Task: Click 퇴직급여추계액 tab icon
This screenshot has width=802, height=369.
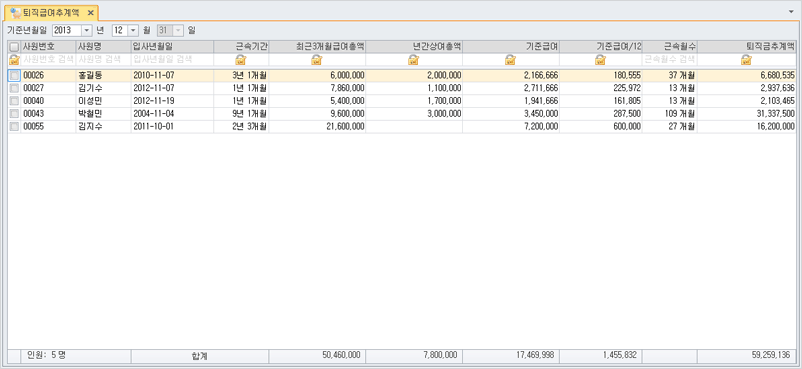Action: click(16, 12)
